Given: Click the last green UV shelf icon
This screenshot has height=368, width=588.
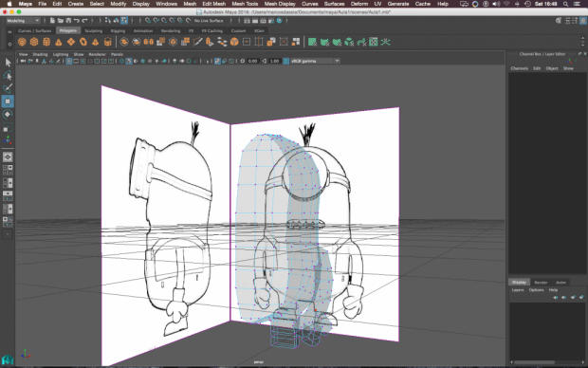Looking at the screenshot, I should (385, 42).
